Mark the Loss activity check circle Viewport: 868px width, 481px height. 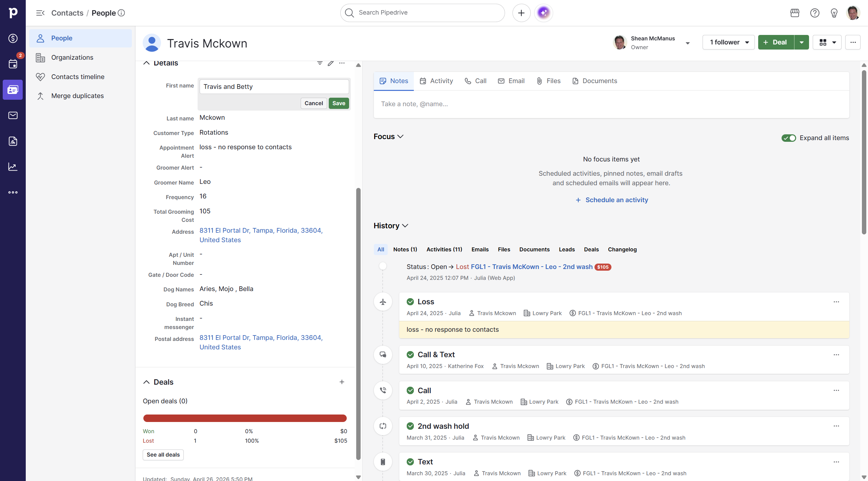tap(410, 302)
